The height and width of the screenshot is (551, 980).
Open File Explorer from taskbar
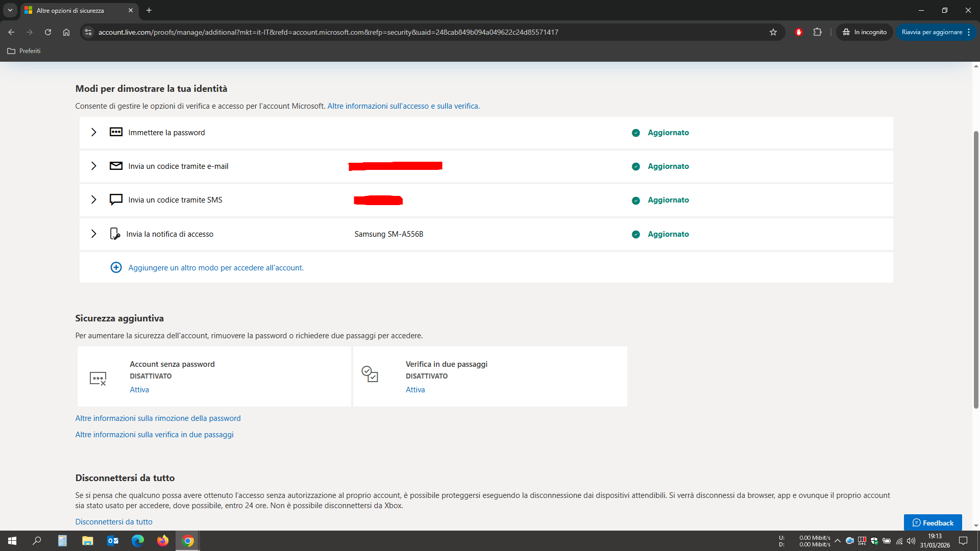pos(88,541)
